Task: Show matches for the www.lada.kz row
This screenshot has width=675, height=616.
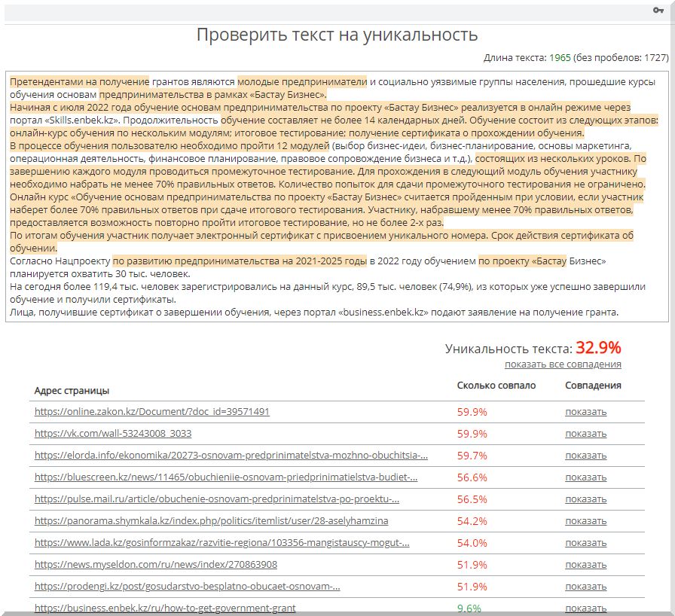Action: pyautogui.click(x=586, y=543)
